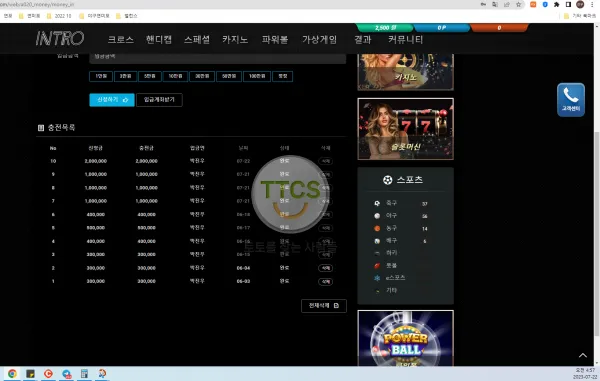This screenshot has height=381, width=600.
Task: Click the 정정 reset amount button
Action: click(283, 76)
